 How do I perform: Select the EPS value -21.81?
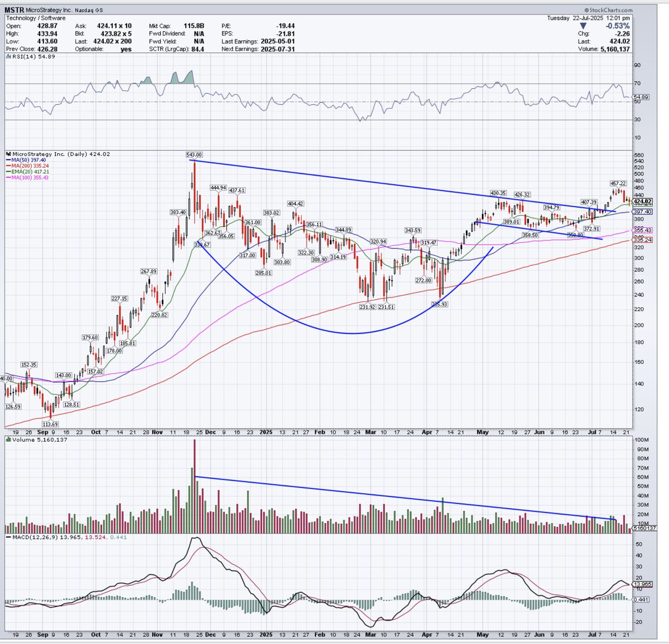(285, 33)
